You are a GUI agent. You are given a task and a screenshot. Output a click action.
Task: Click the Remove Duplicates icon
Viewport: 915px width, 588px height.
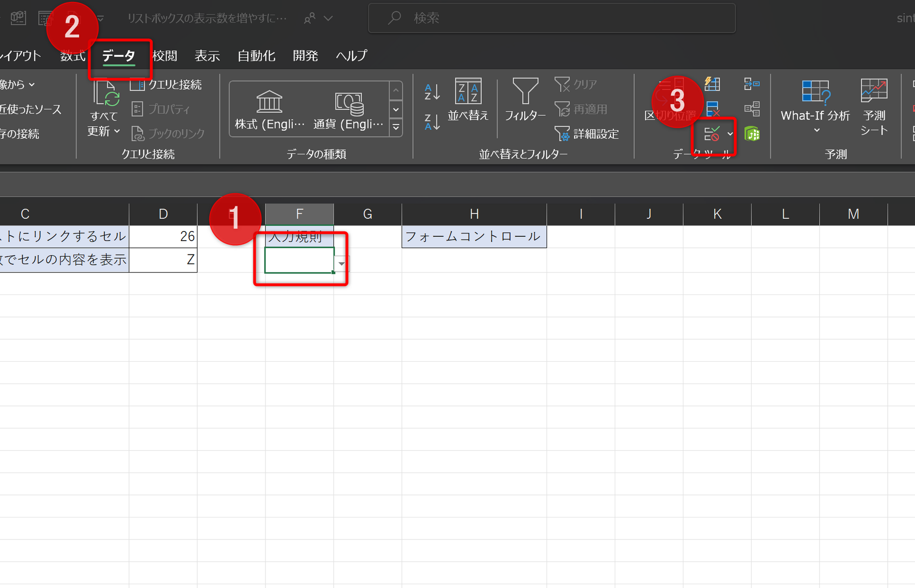point(712,109)
